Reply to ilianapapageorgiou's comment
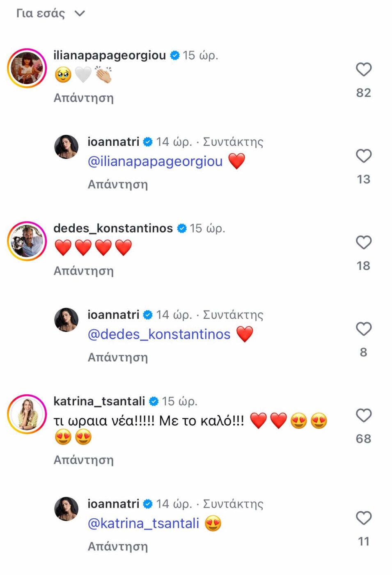The image size is (392, 575). coord(83,98)
